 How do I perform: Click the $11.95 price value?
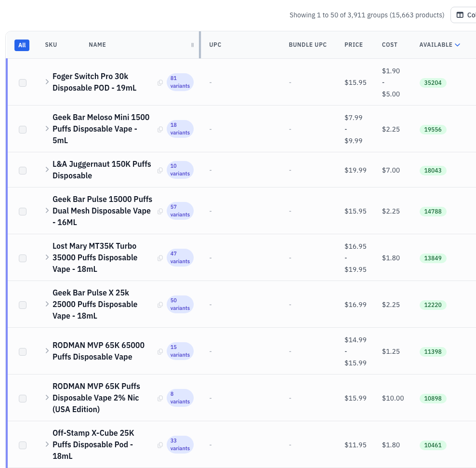(356, 445)
